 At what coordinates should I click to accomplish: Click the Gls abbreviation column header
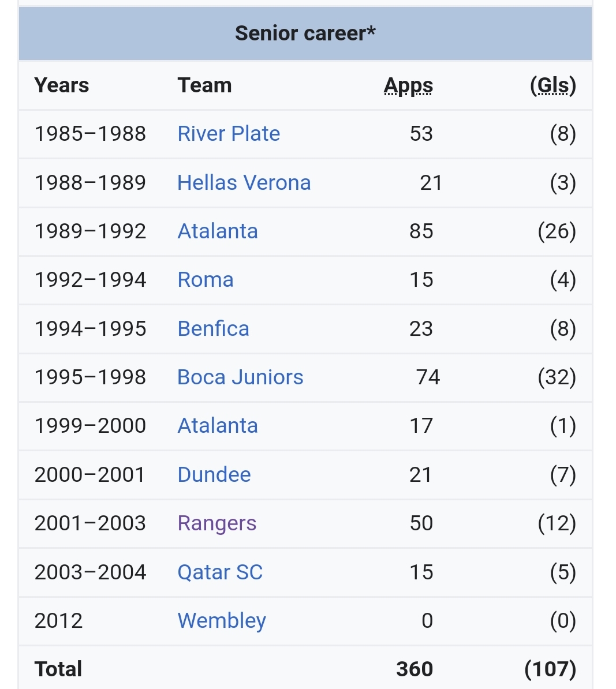(553, 85)
